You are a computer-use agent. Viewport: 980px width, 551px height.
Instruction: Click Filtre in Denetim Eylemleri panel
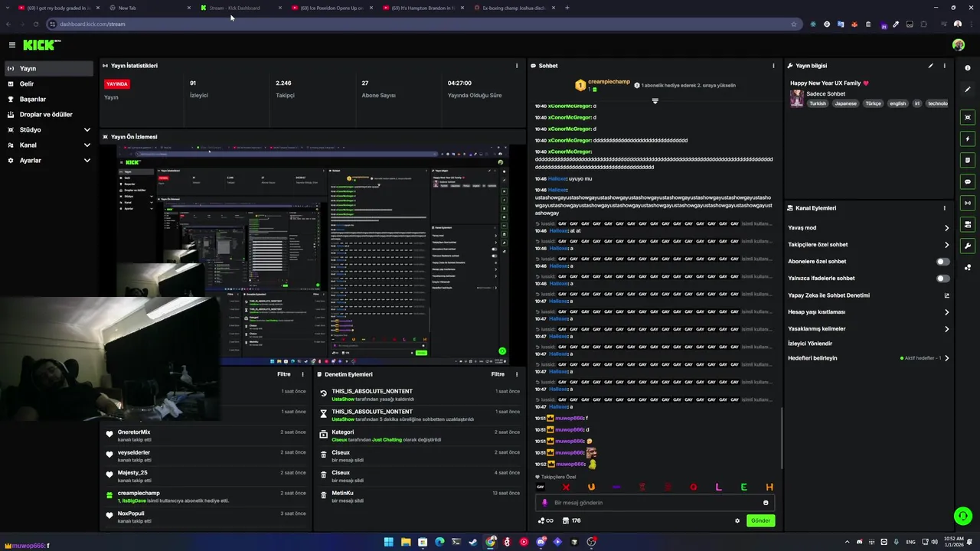point(498,374)
